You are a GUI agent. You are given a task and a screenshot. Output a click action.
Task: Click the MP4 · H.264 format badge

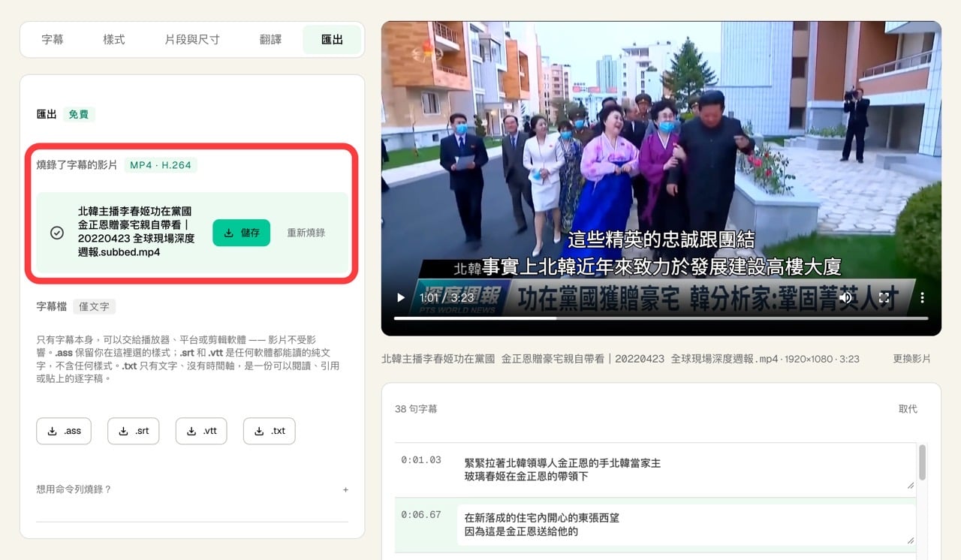161,165
